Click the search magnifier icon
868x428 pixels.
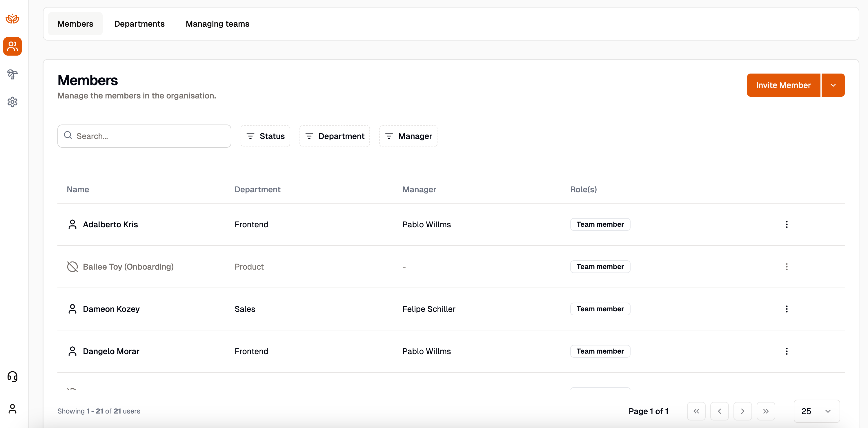pos(68,135)
